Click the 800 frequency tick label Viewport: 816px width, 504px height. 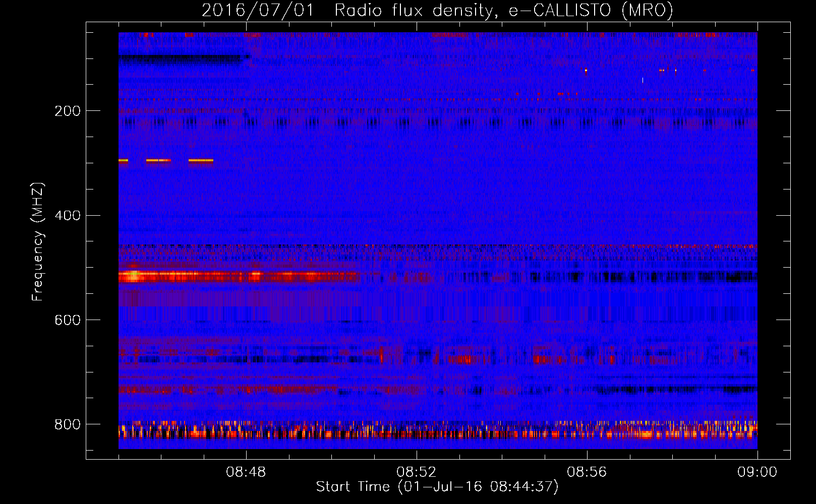[68, 424]
